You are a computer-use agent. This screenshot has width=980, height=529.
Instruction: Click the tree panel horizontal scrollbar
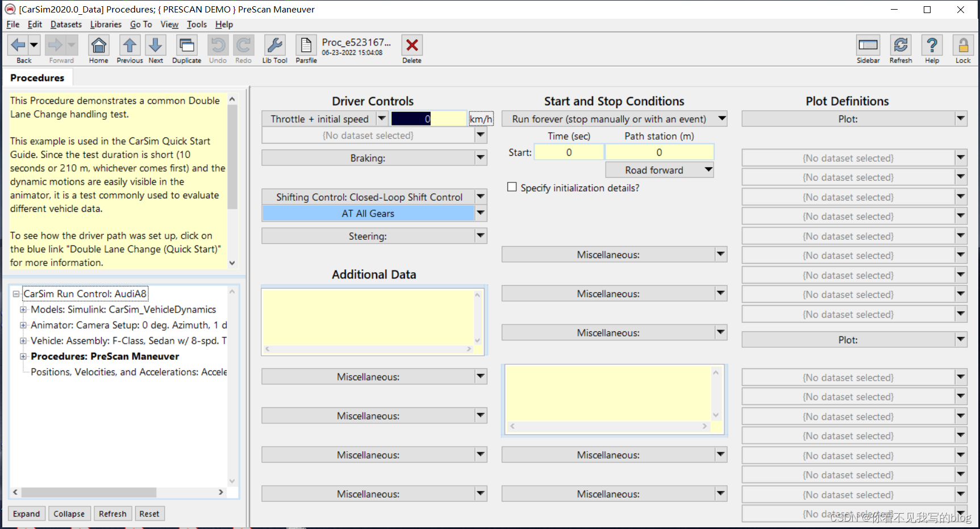(118, 492)
